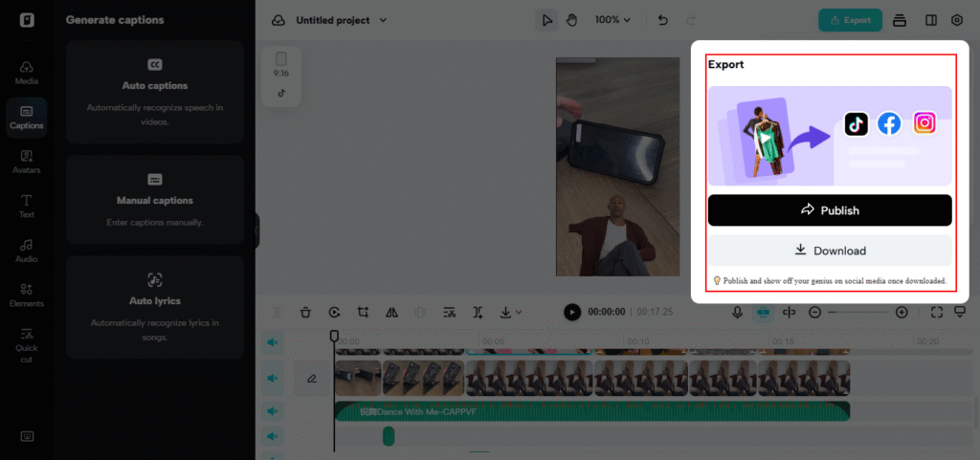Click the Publish button in Export popup
Viewport: 980px width, 460px height.
point(830,210)
